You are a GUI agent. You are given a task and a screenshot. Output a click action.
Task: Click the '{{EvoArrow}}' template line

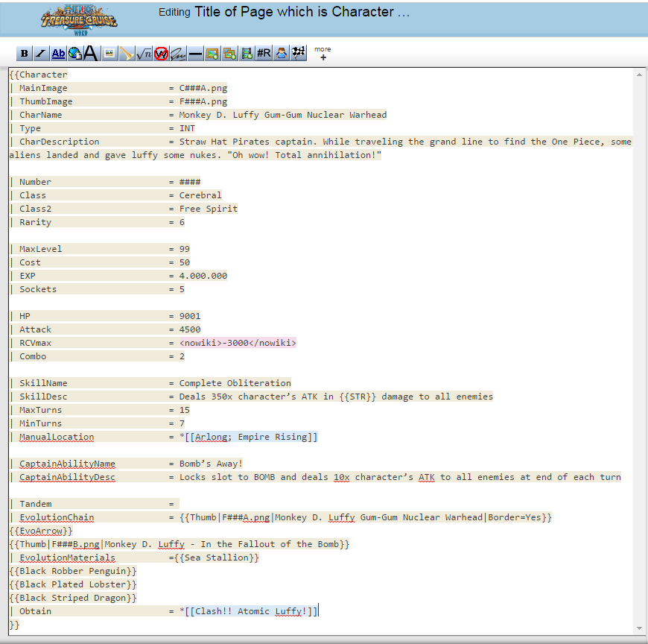(41, 531)
